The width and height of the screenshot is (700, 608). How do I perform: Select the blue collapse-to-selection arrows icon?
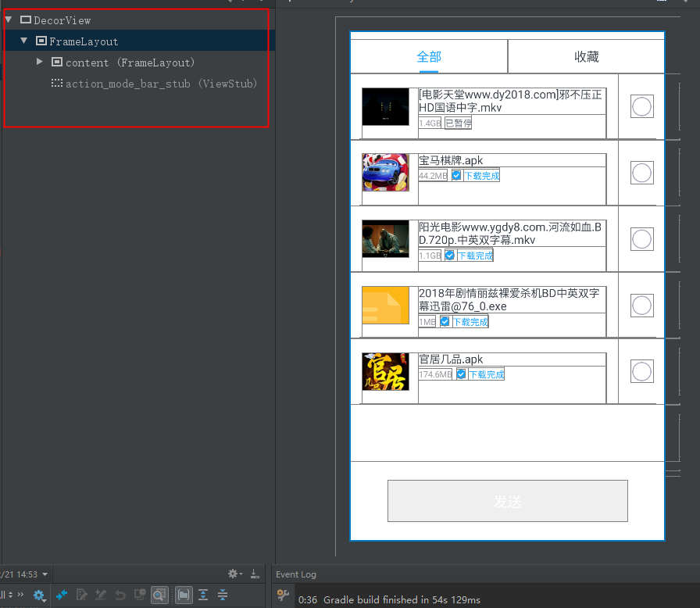(62, 595)
